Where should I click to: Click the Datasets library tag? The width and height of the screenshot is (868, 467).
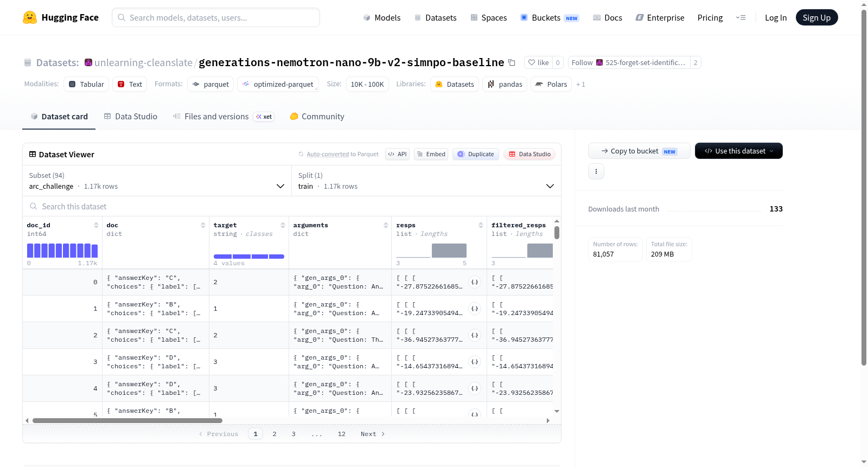coord(455,84)
